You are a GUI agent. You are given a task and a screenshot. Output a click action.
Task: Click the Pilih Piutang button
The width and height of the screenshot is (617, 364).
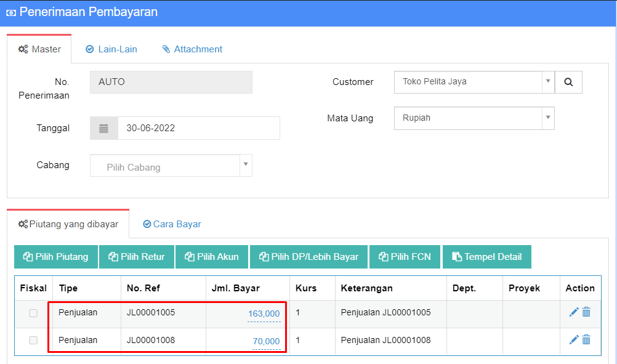click(56, 257)
